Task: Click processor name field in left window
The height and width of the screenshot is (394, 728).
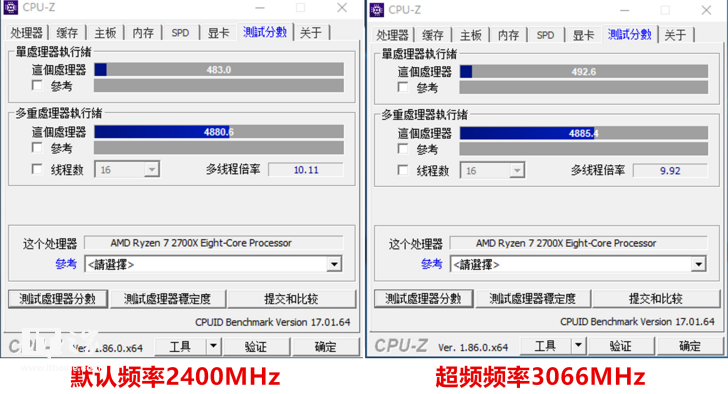Action: (x=214, y=243)
